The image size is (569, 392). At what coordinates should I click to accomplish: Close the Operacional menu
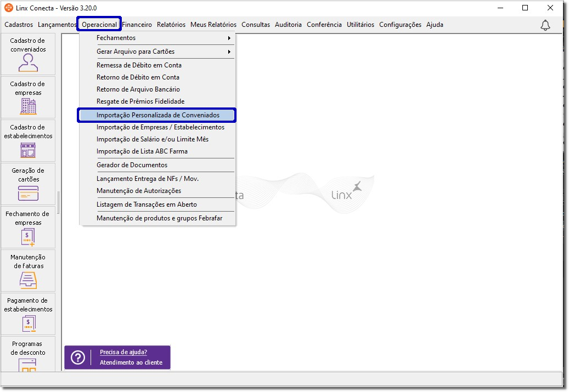click(x=99, y=25)
